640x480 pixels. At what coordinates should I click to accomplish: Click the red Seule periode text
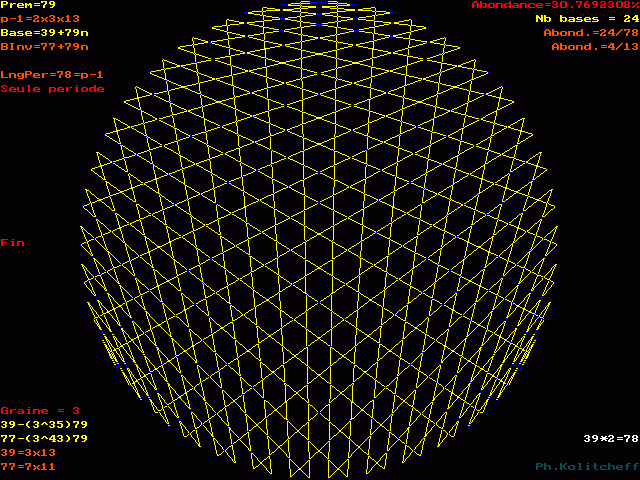tap(52, 89)
